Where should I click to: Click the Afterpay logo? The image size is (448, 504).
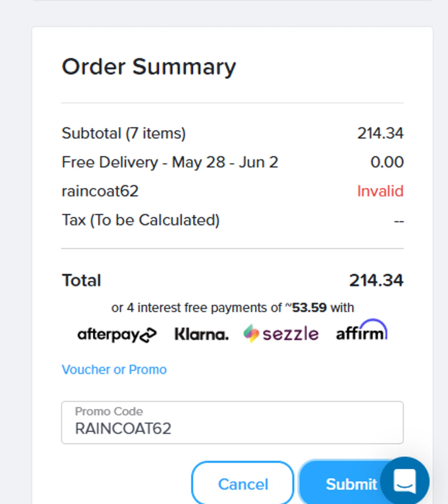(x=117, y=334)
